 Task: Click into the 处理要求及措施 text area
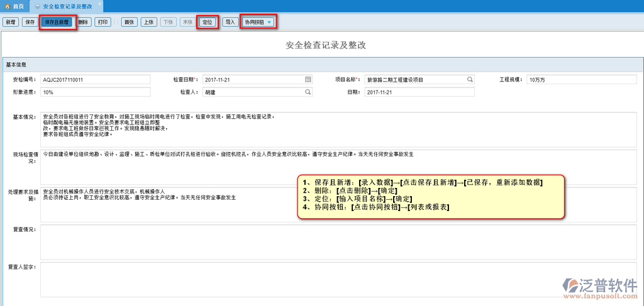point(338,205)
